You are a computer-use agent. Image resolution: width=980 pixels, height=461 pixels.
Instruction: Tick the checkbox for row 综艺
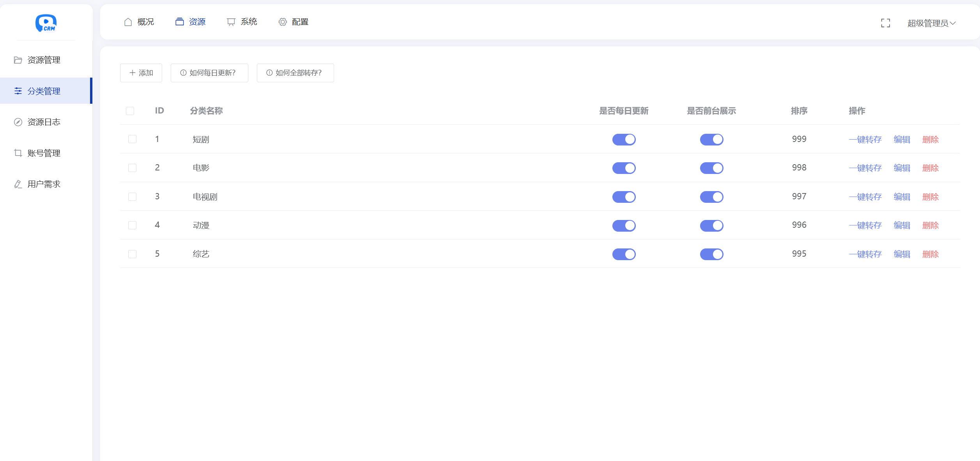pyautogui.click(x=133, y=254)
